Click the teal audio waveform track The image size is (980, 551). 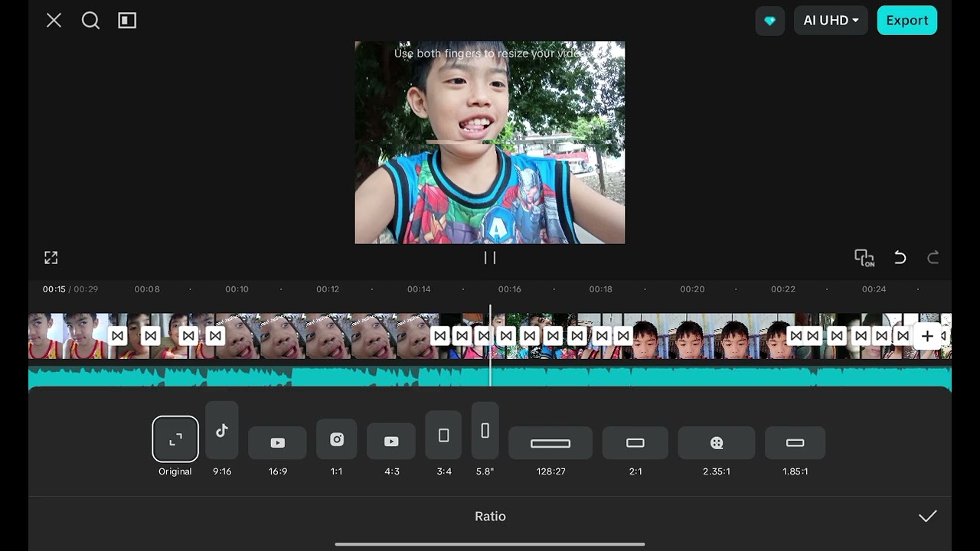coord(490,377)
